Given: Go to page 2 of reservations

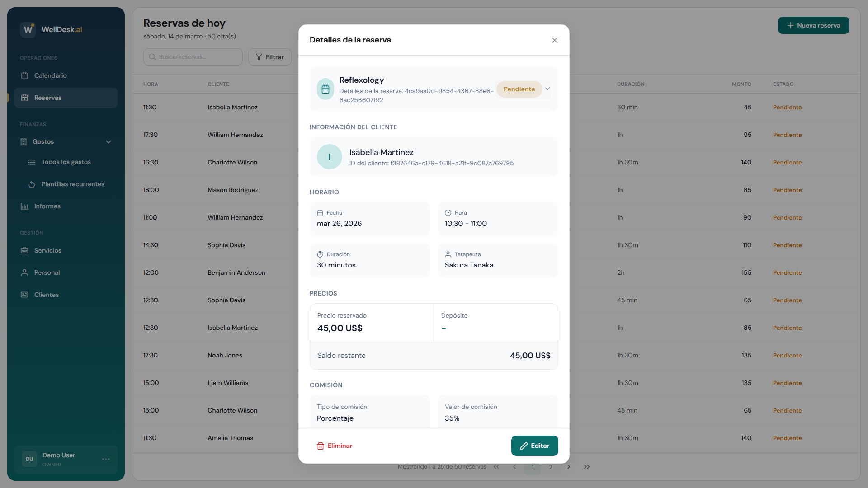Looking at the screenshot, I should tap(550, 467).
